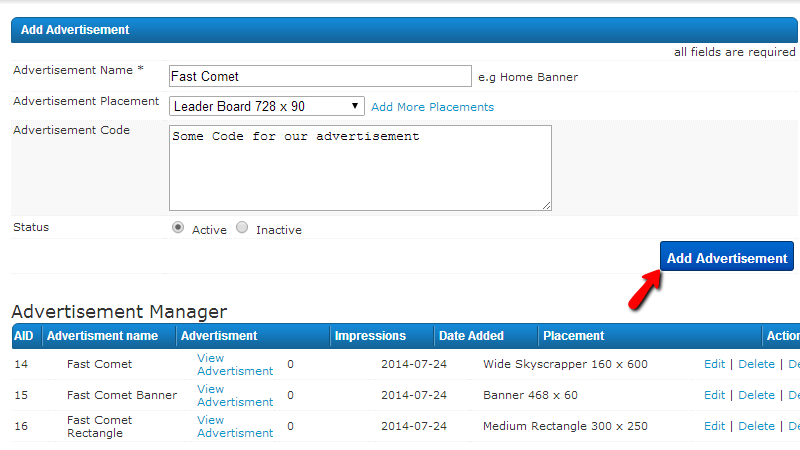Screen dimensions: 800x450
Task: View Advertisment for Fast Comet Banner
Action: point(234,395)
